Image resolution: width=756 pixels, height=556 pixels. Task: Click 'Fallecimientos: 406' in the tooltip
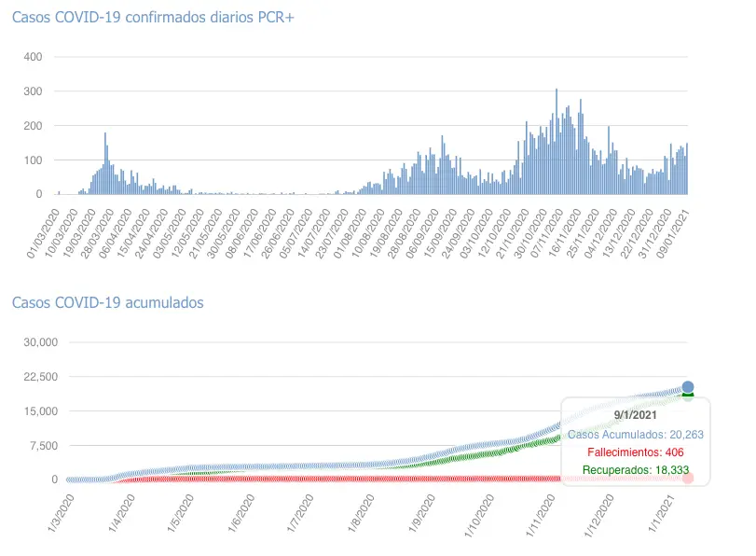[x=635, y=452]
